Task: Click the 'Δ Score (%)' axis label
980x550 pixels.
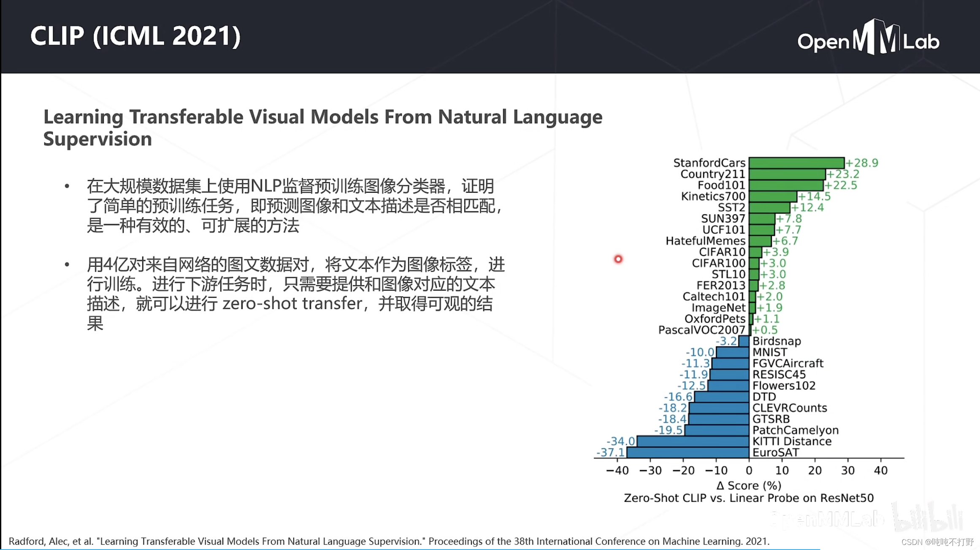Action: tap(749, 485)
